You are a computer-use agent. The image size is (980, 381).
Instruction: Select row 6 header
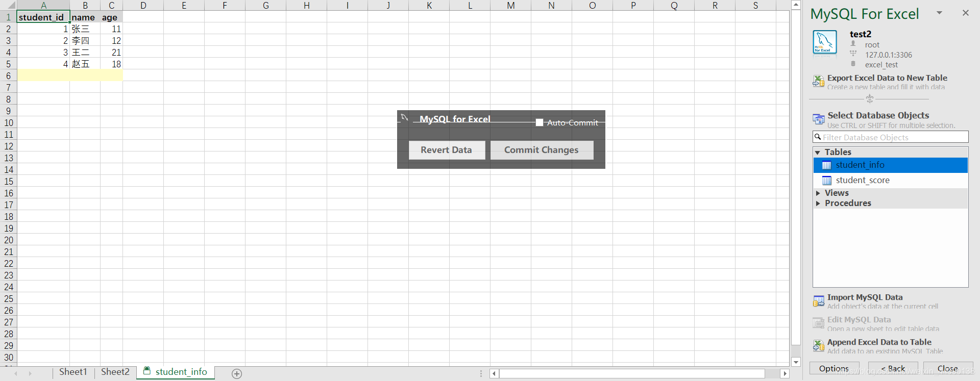8,76
